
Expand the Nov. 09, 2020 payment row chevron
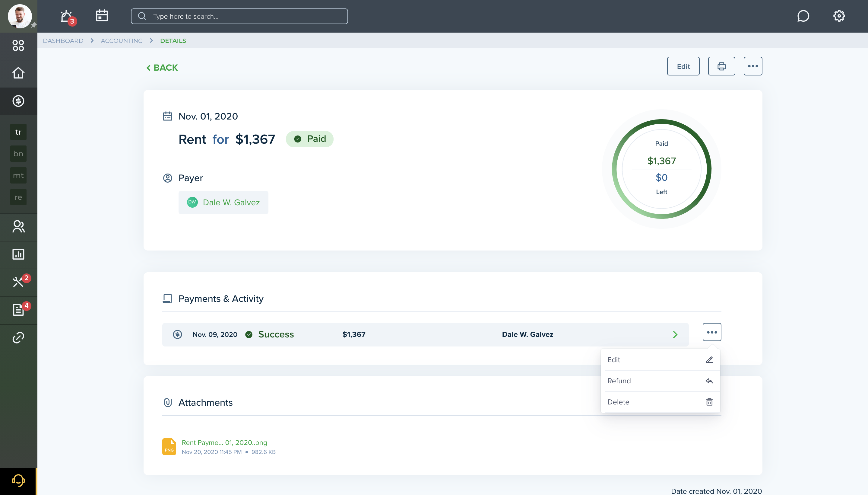point(675,334)
